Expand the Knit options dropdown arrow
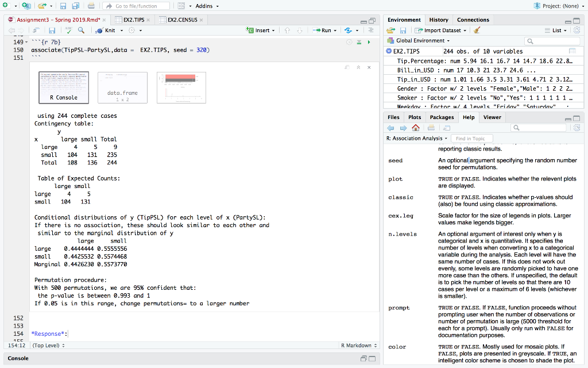This screenshot has height=368, width=588. pos(122,31)
